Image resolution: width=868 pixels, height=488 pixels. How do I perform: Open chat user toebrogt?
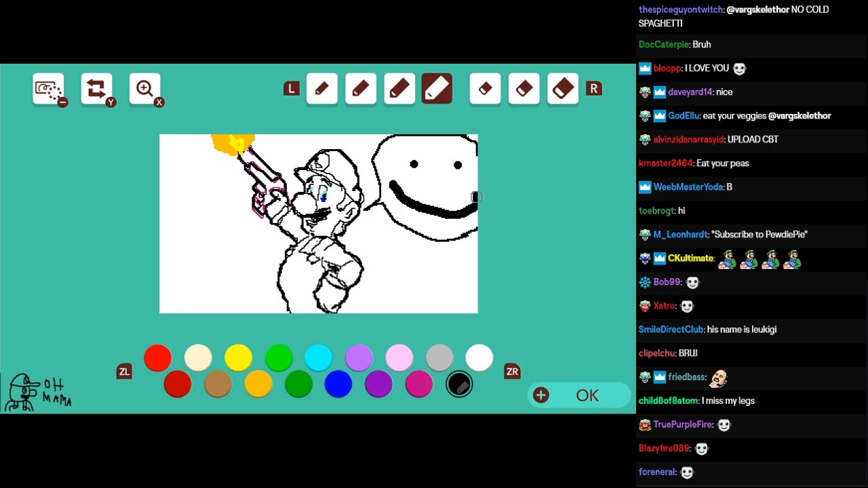point(656,210)
